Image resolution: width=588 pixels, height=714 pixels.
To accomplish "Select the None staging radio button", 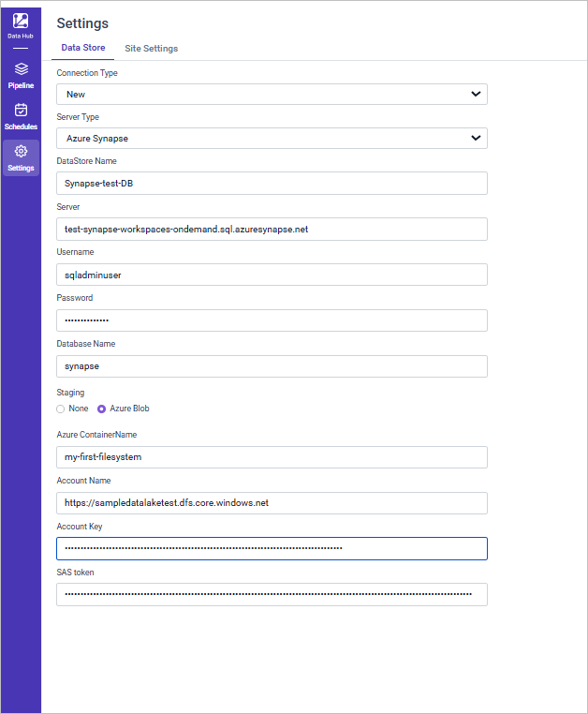I will pyautogui.click(x=61, y=409).
